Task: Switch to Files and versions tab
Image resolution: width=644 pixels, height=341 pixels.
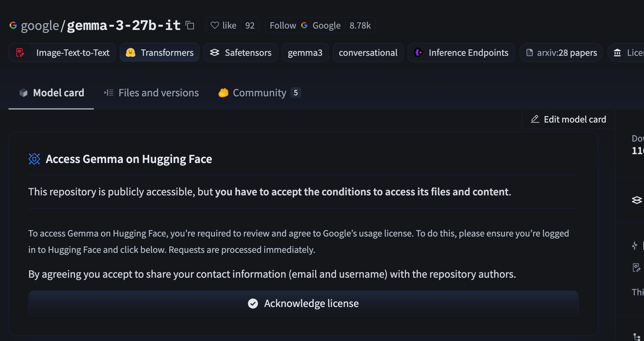Action: pyautogui.click(x=151, y=93)
